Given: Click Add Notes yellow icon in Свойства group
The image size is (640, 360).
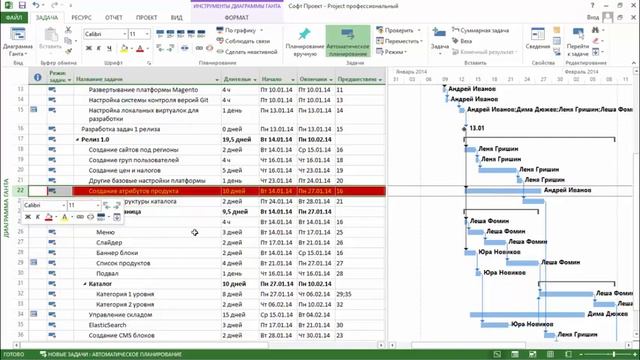Looking at the screenshot, I should pyautogui.click(x=557, y=30).
